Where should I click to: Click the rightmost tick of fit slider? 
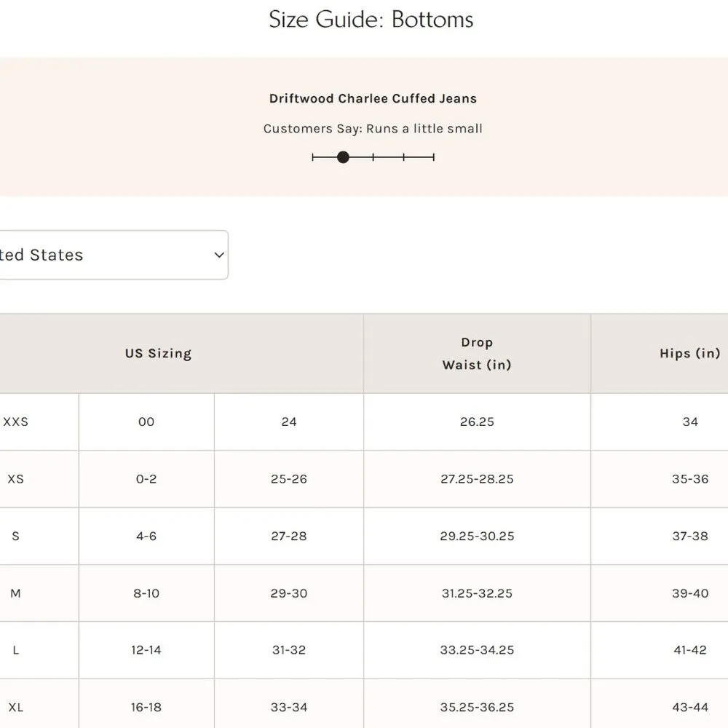click(434, 157)
